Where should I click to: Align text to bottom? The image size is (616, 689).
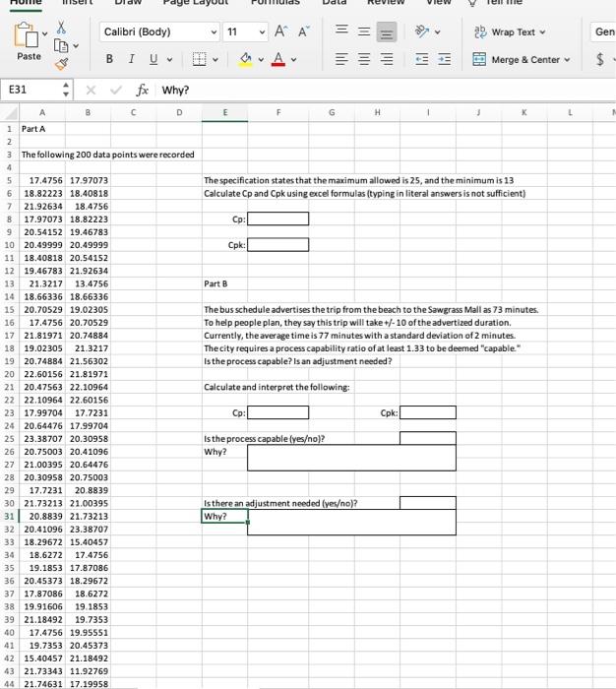click(x=387, y=32)
